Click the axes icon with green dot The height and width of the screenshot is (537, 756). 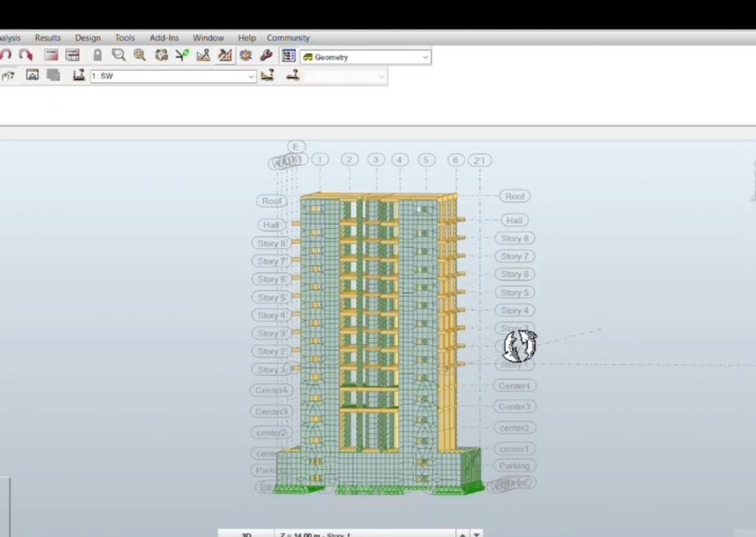point(182,55)
